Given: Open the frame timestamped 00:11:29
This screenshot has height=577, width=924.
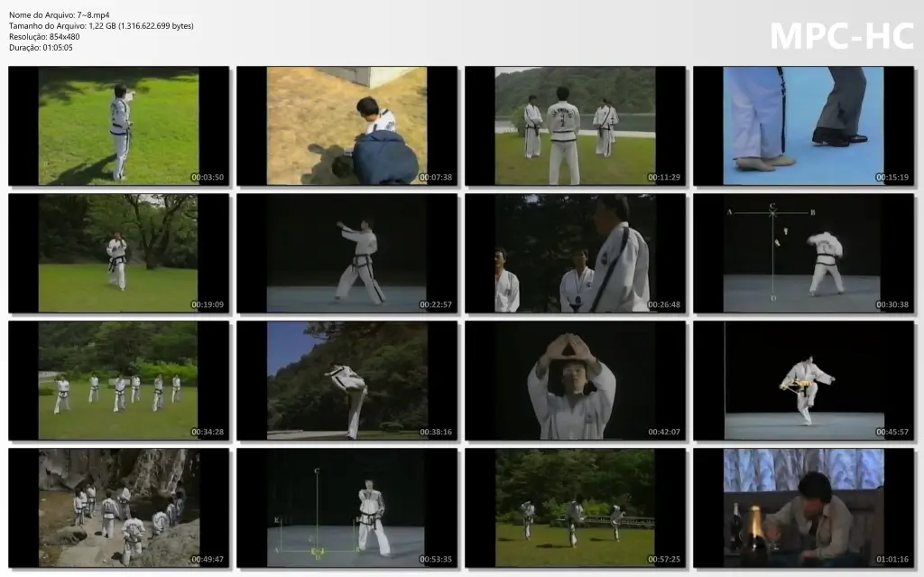Looking at the screenshot, I should click(x=575, y=126).
